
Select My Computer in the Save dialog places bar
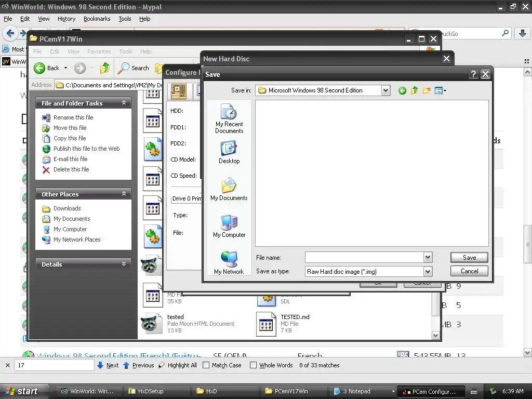[x=229, y=227]
